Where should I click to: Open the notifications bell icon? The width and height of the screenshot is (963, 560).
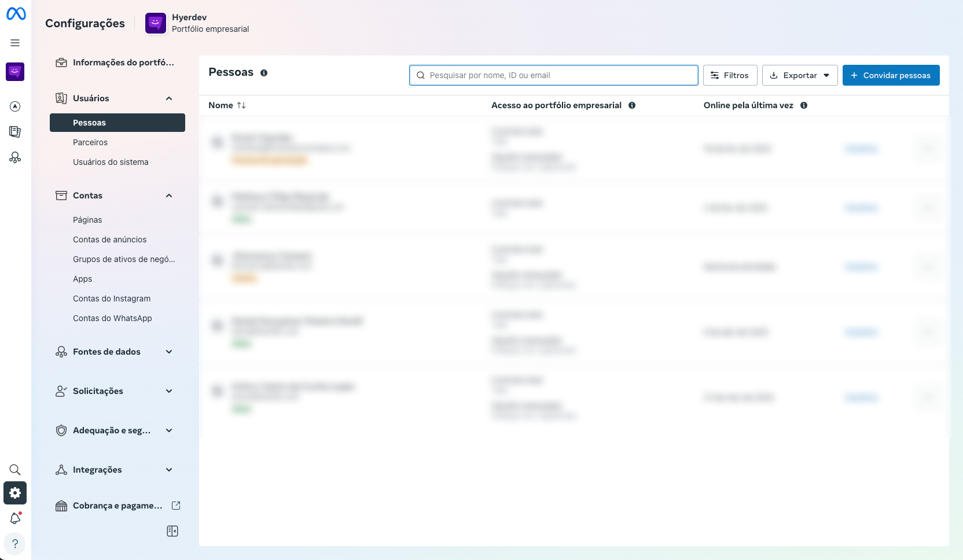15,518
